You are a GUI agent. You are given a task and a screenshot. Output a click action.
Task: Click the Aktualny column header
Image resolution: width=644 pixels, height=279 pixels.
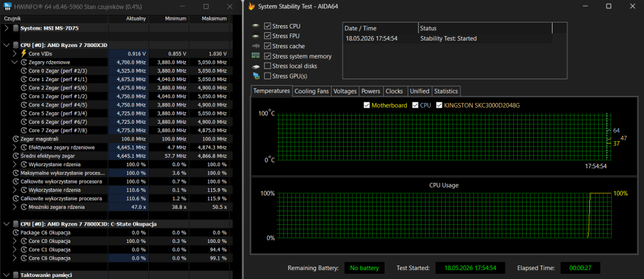point(128,19)
